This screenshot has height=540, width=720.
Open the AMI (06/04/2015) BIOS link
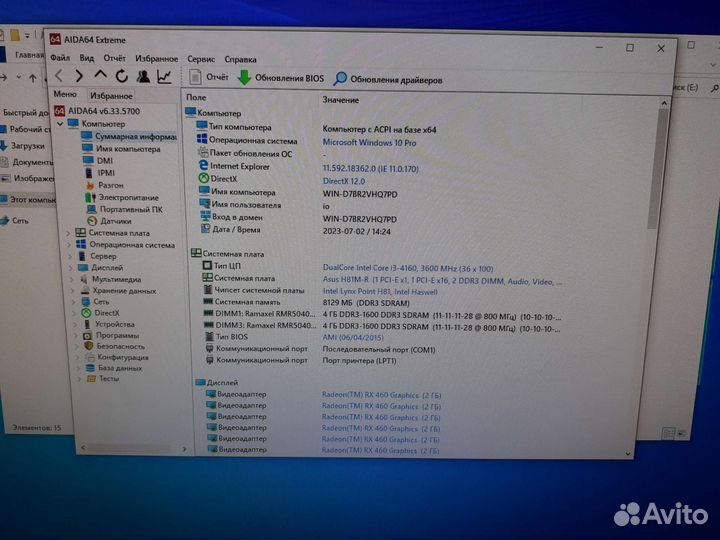click(x=353, y=338)
